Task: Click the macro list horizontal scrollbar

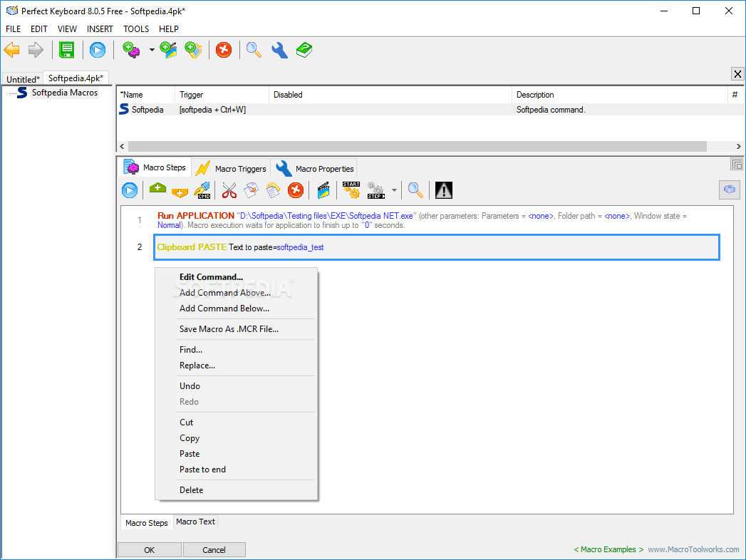Action: [418, 146]
